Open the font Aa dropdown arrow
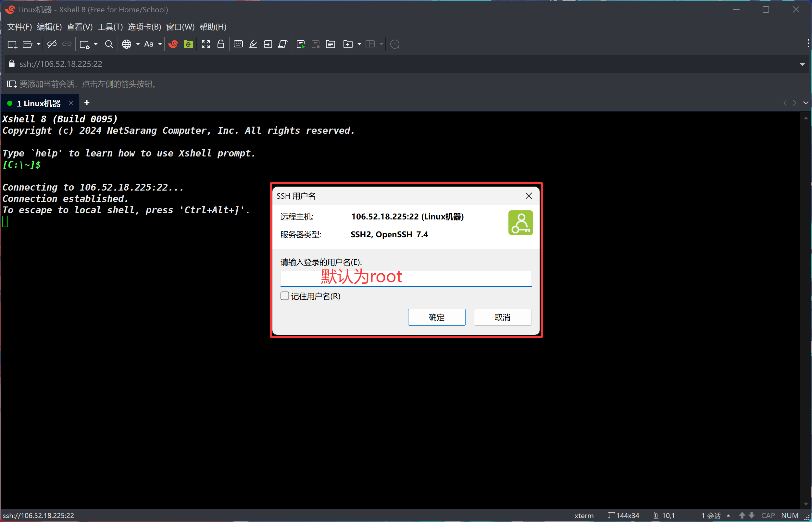The width and height of the screenshot is (812, 522). (160, 44)
